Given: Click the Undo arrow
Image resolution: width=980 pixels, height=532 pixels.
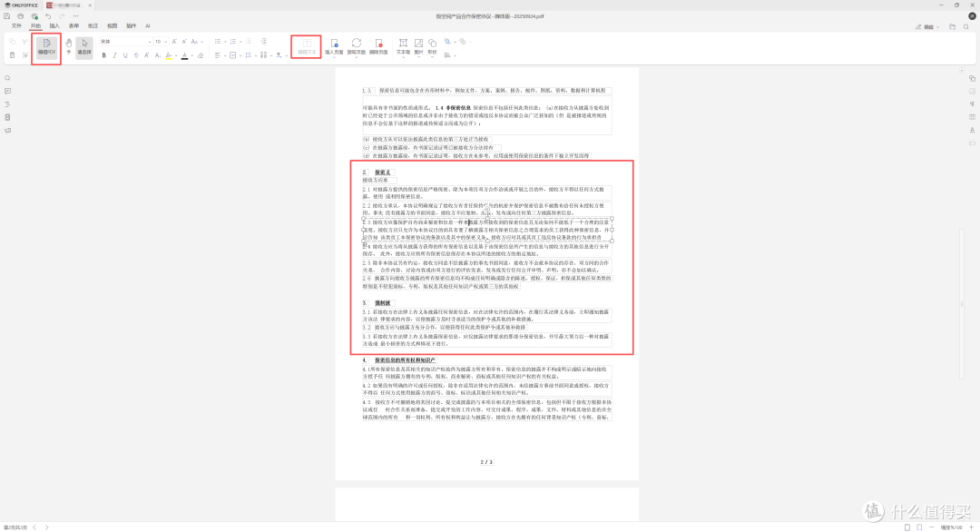Looking at the screenshot, I should click(48, 16).
